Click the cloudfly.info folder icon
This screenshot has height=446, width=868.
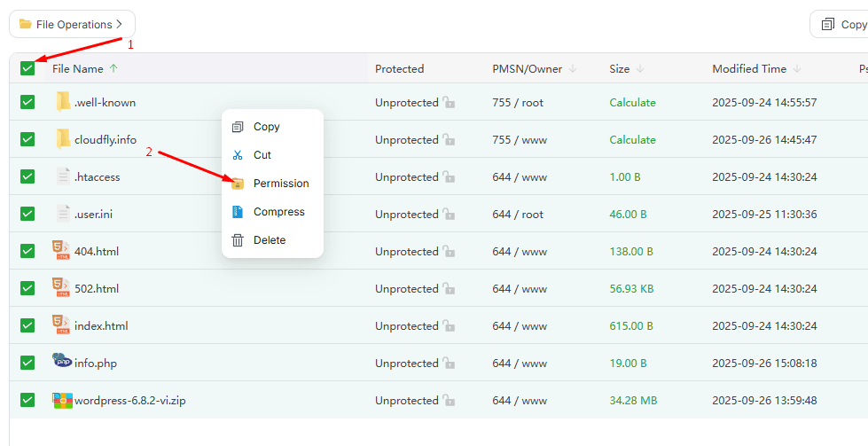pos(63,139)
